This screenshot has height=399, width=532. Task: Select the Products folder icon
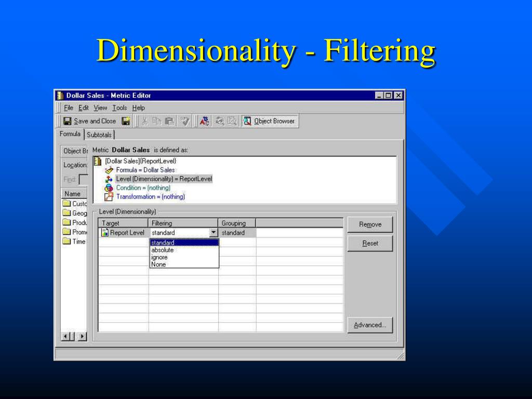pos(67,222)
